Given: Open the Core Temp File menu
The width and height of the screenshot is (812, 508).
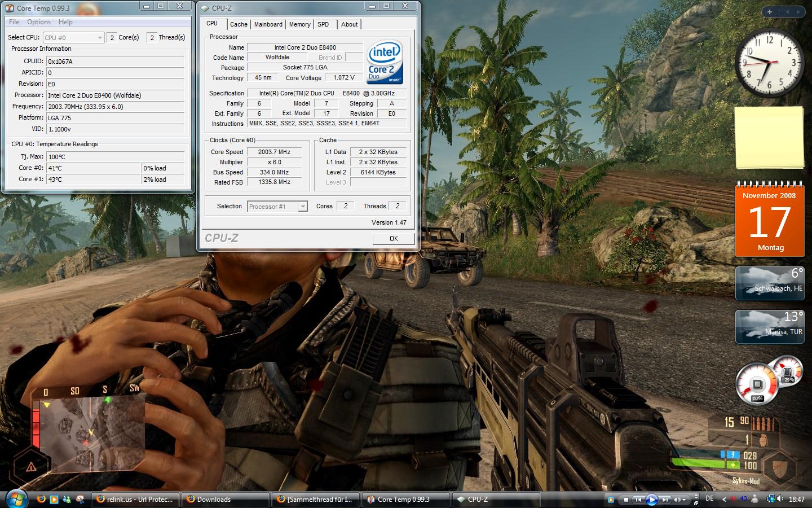Looking at the screenshot, I should click(x=14, y=22).
